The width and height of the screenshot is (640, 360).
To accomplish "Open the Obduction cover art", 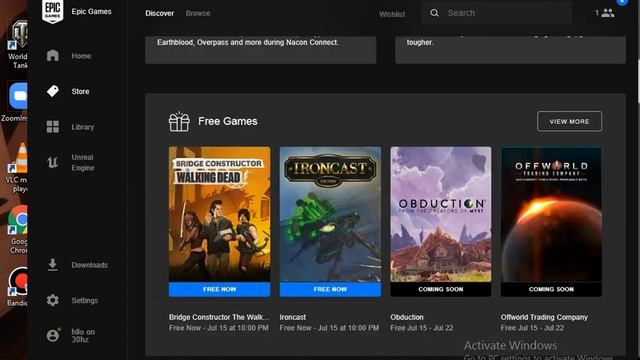I will point(441,214).
